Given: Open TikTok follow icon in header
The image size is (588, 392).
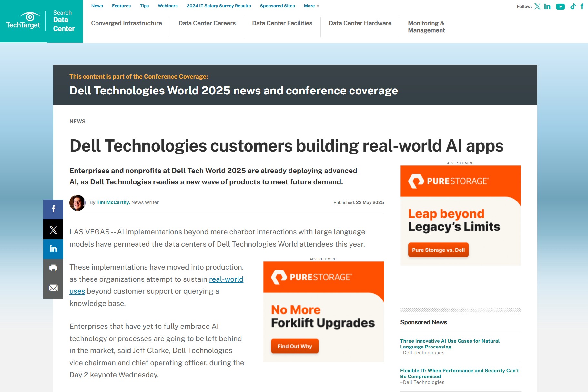Looking at the screenshot, I should tap(573, 6).
